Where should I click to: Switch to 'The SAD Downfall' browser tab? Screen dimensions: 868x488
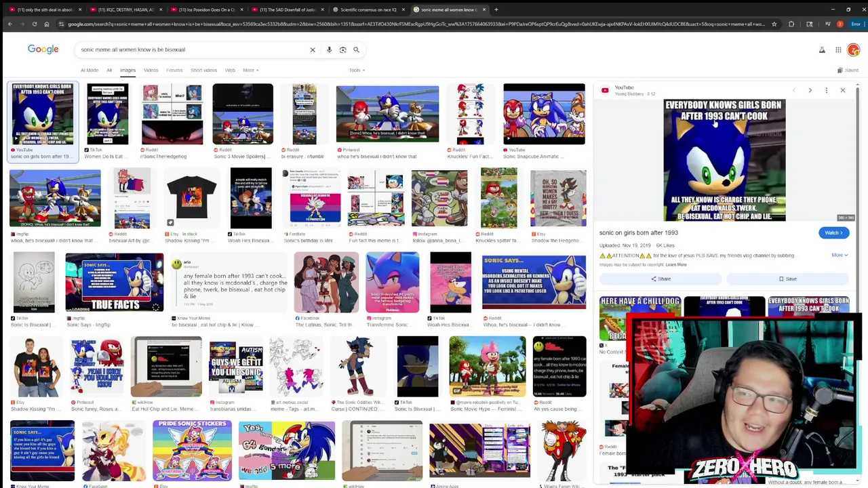tap(288, 9)
